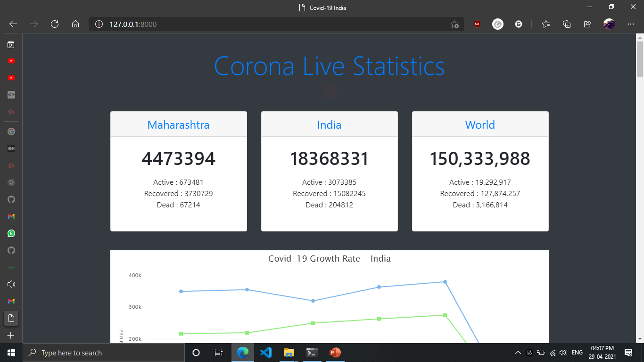Open the Medium icon in the sidebar
The width and height of the screenshot is (644, 362).
click(10, 148)
